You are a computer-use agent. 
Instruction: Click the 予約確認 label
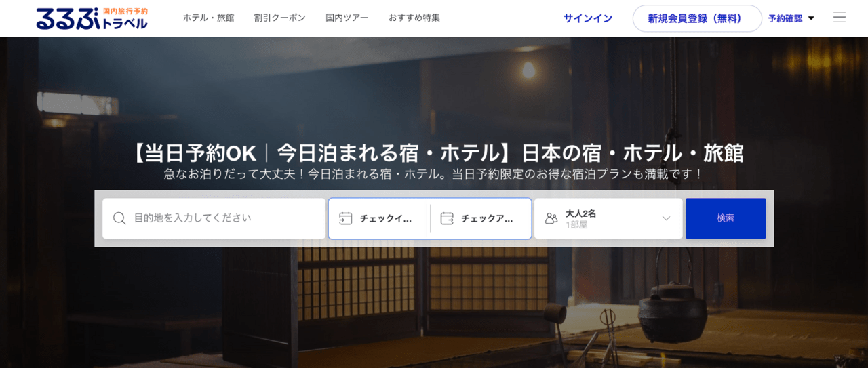coord(785,18)
